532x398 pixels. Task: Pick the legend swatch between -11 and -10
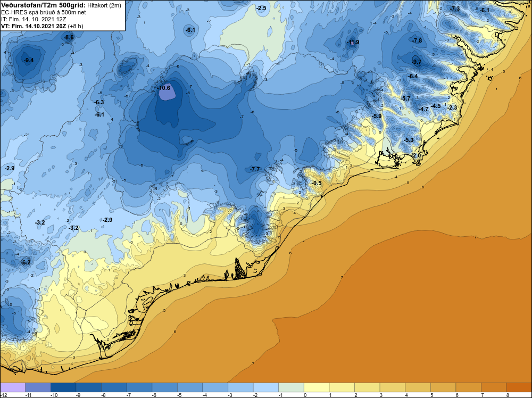38,387
